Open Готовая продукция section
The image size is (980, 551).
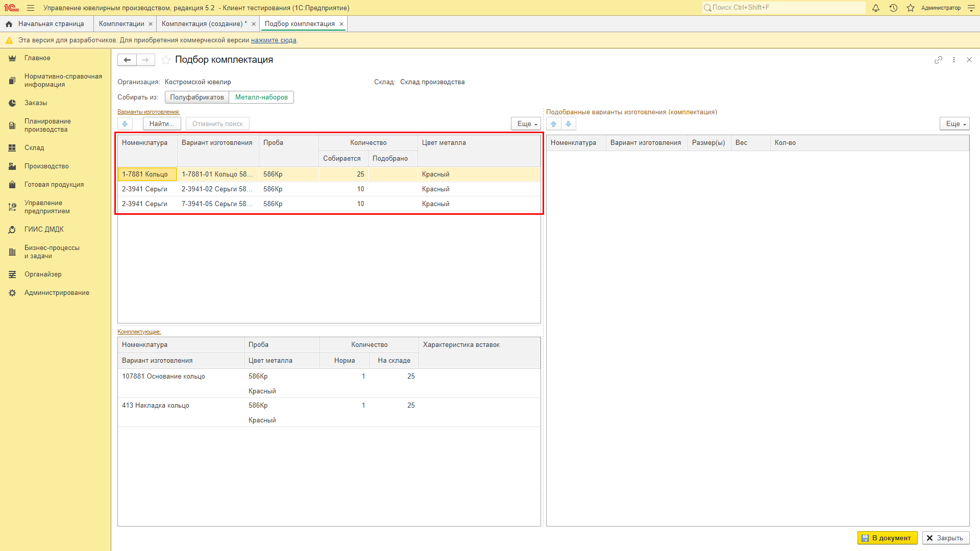54,185
